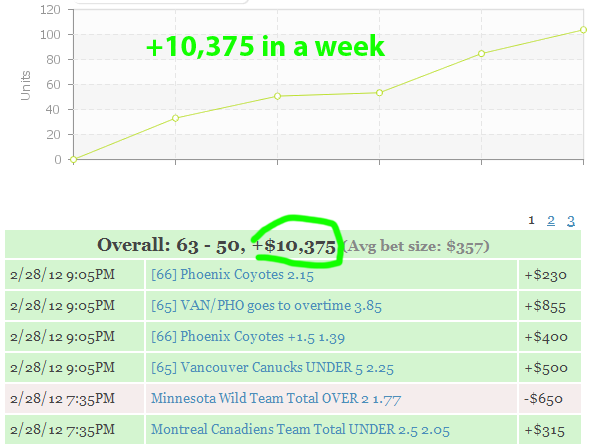589x446 pixels.
Task: Open Montreal Canadiens Team Total UNDER 2.5 pick
Action: coord(300,429)
